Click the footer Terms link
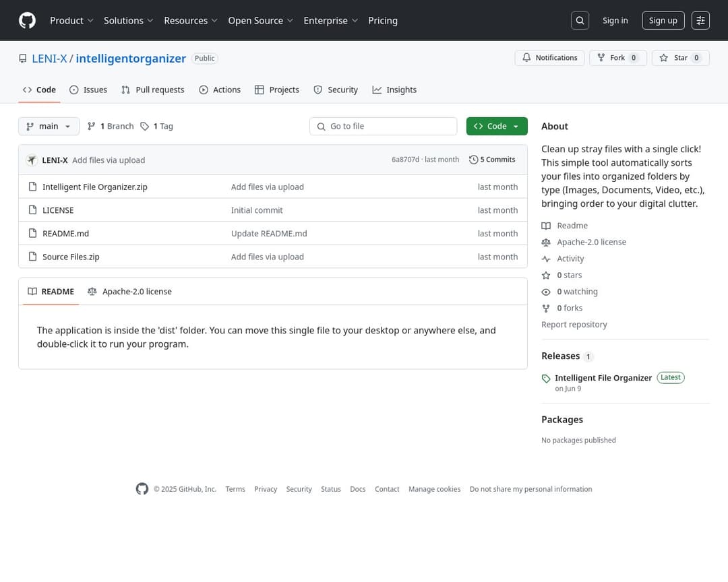The height and width of the screenshot is (582, 728). 235,489
